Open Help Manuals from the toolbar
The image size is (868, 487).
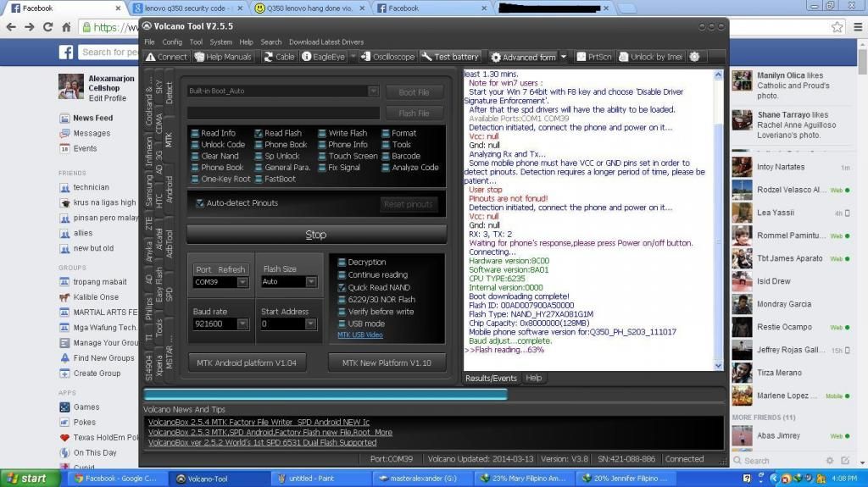[223, 57]
